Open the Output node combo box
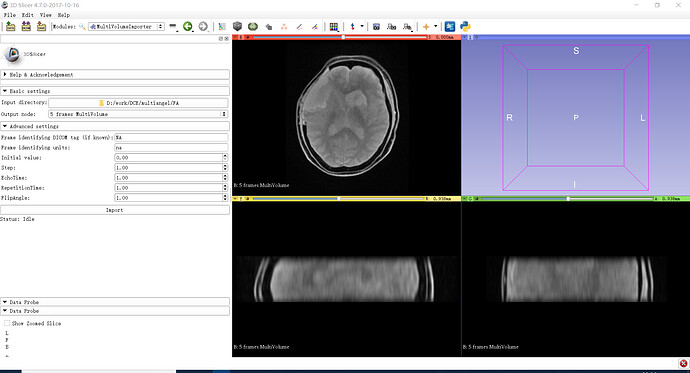690x373 pixels. coord(138,114)
